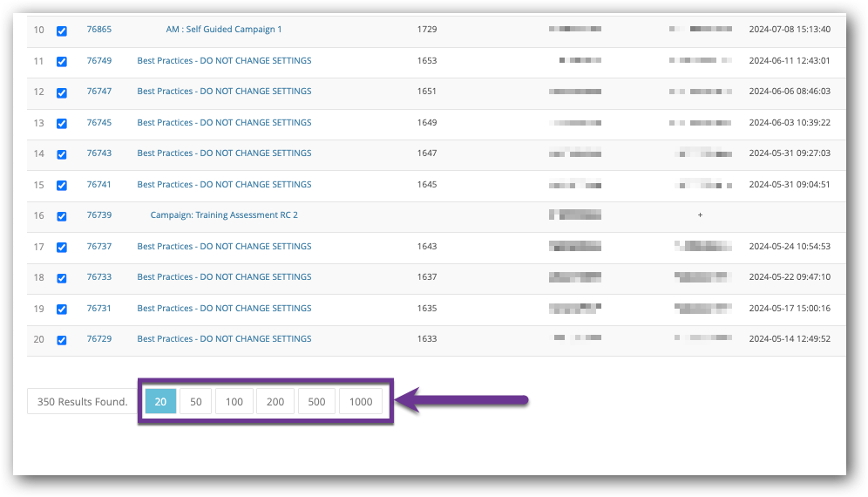Screen dimensions: 868x497
Task: Toggle checkbox beside ID 76731
Action: [x=62, y=310]
